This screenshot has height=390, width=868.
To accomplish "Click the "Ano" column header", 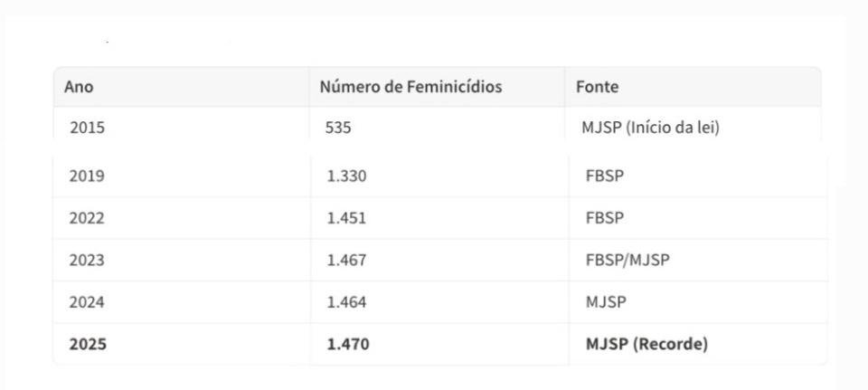I will (79, 88).
